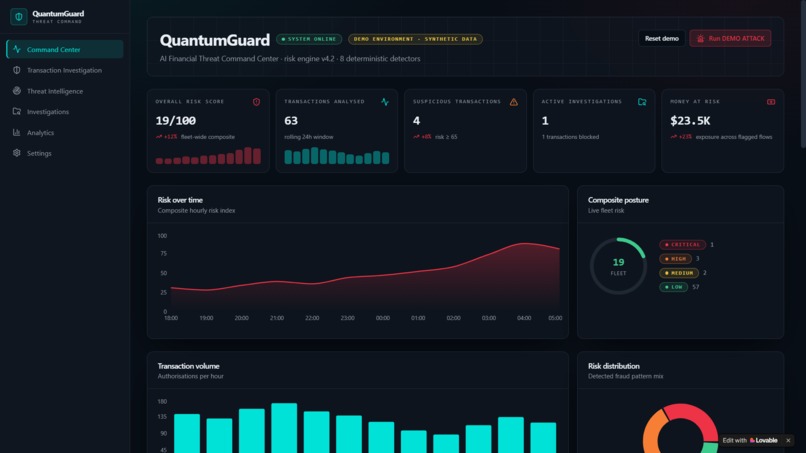Viewport: 806px width, 453px height.
Task: Select the $23.5K money at risk value
Action: coord(690,121)
